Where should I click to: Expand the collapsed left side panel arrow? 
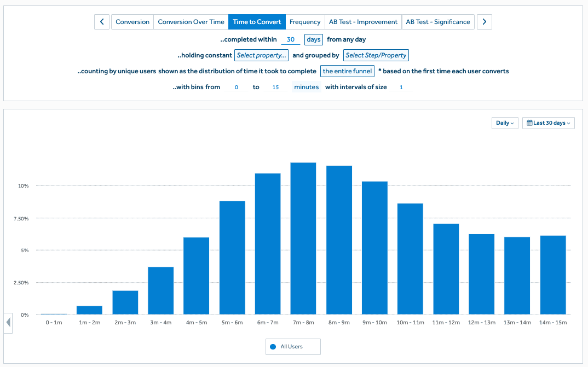[8, 323]
